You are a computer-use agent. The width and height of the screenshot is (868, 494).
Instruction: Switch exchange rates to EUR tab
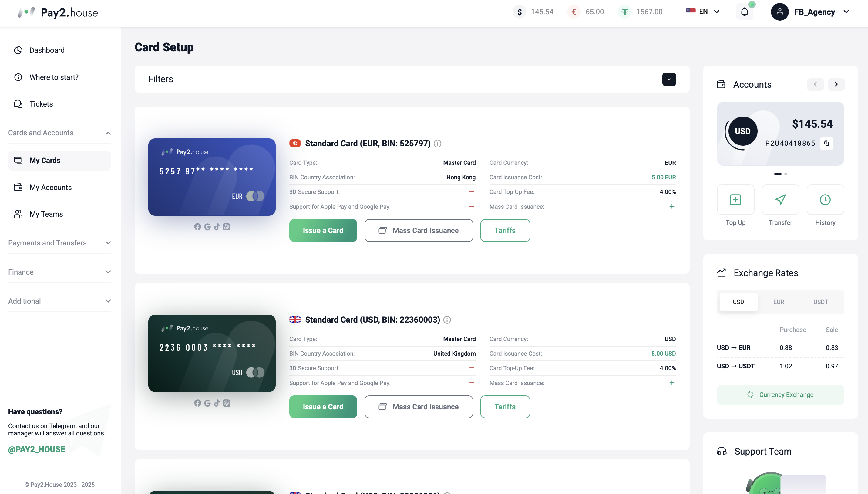click(779, 302)
